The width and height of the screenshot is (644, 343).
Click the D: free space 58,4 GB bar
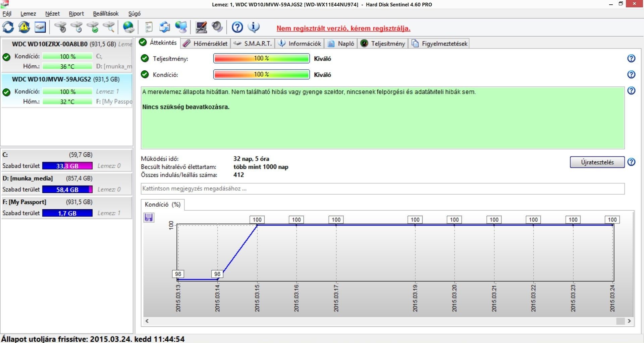click(x=67, y=190)
